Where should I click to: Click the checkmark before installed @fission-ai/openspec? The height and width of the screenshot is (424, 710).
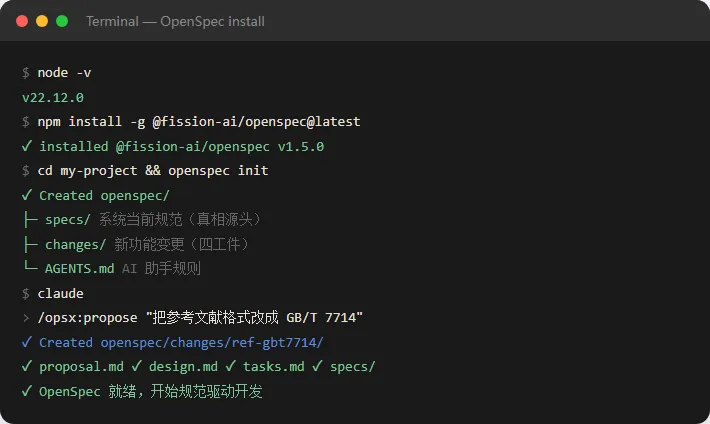point(27,146)
